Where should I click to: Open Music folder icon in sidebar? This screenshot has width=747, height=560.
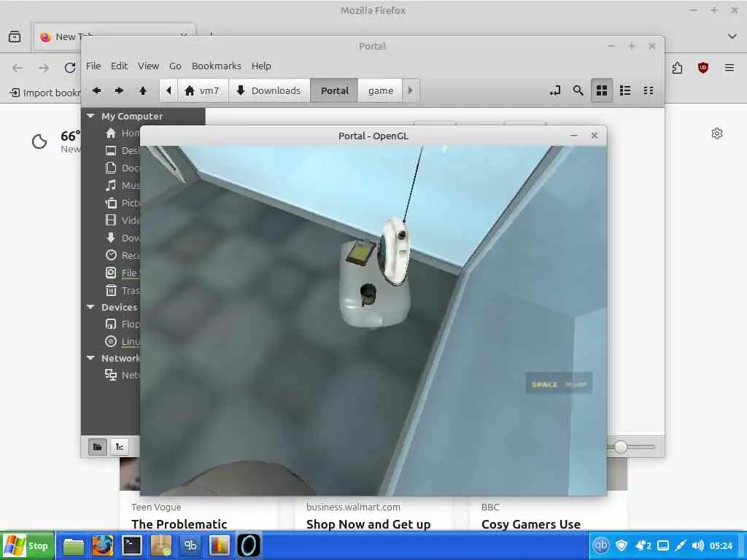(111, 185)
